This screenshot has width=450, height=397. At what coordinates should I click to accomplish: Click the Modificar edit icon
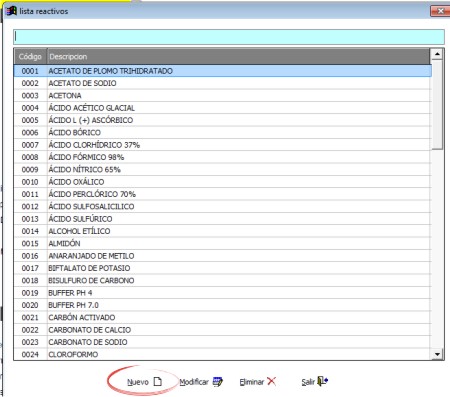[218, 381]
